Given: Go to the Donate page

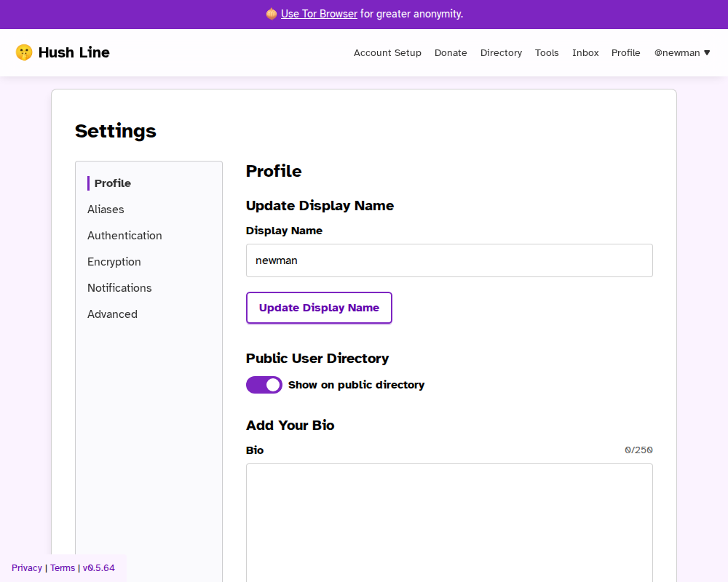Looking at the screenshot, I should (451, 53).
